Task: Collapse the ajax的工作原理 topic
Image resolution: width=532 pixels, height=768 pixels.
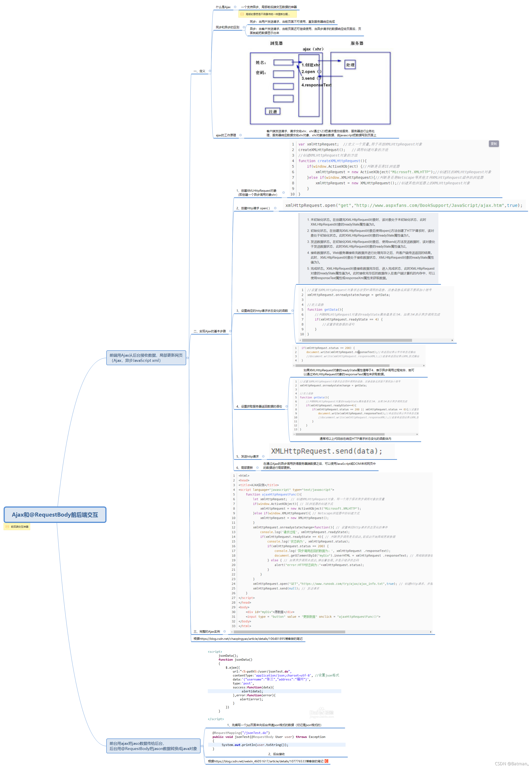Action: (x=240, y=135)
